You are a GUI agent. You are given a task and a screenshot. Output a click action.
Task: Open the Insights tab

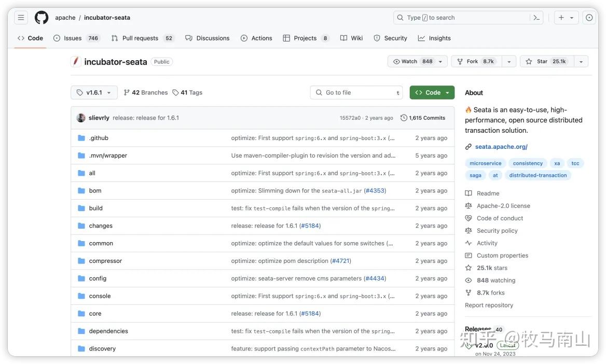434,38
